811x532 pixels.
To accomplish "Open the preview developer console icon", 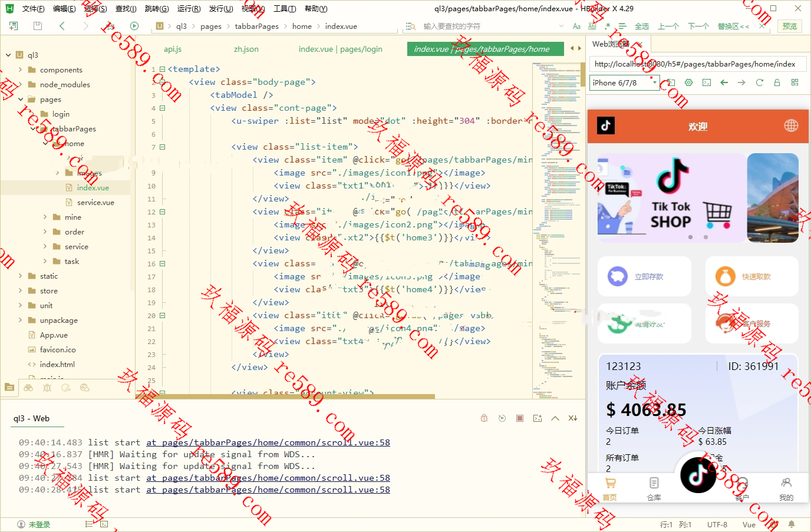I will pyautogui.click(x=706, y=82).
